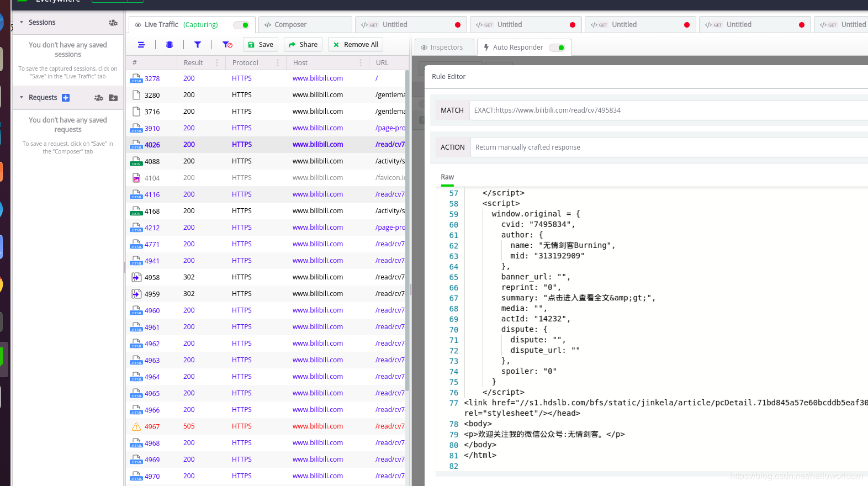Create new folder in Requests panel
This screenshot has height=486, width=868.
113,98
